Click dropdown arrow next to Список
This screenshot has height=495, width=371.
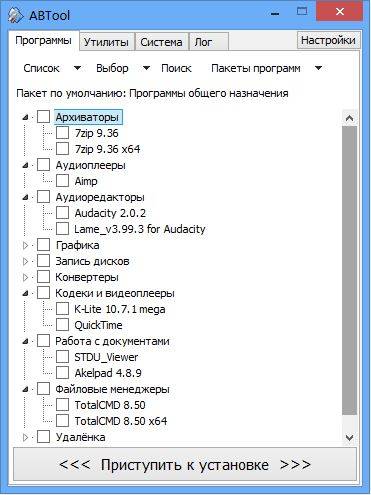pos(77,68)
